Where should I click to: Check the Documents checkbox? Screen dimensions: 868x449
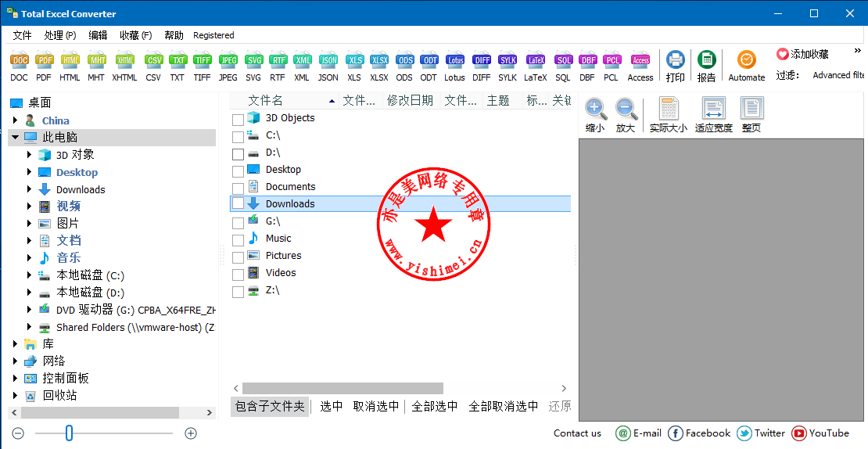point(238,189)
